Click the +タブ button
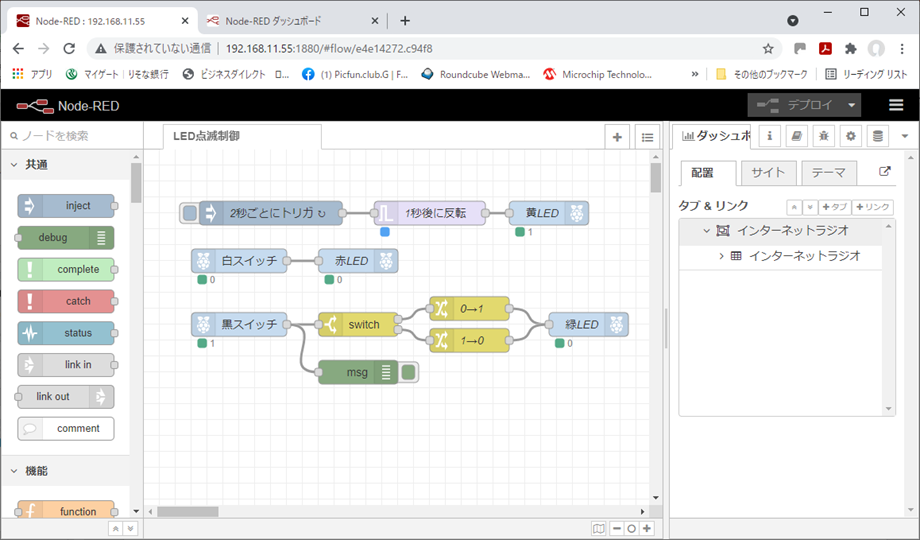The width and height of the screenshot is (920, 540). pos(834,206)
